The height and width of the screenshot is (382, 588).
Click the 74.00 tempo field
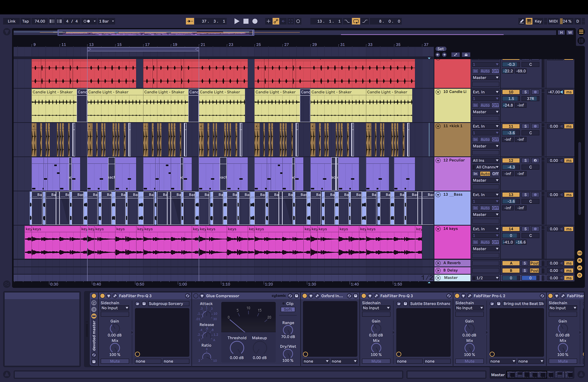(40, 21)
